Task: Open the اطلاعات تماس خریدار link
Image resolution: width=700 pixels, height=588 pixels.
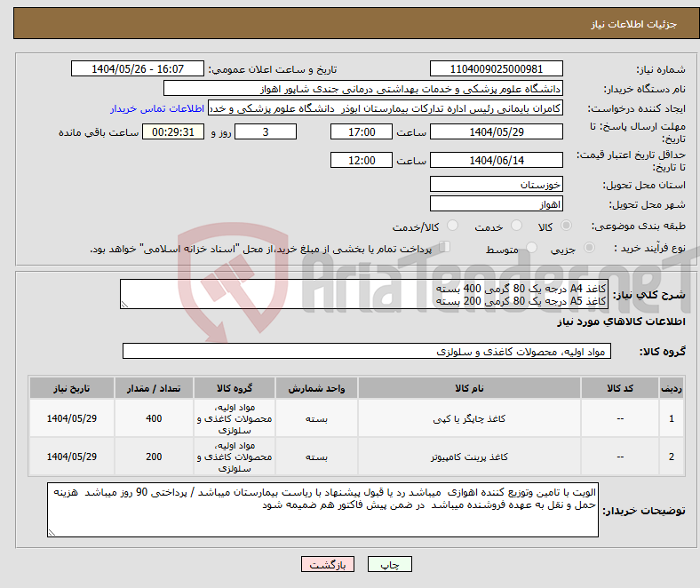Action: pyautogui.click(x=157, y=108)
